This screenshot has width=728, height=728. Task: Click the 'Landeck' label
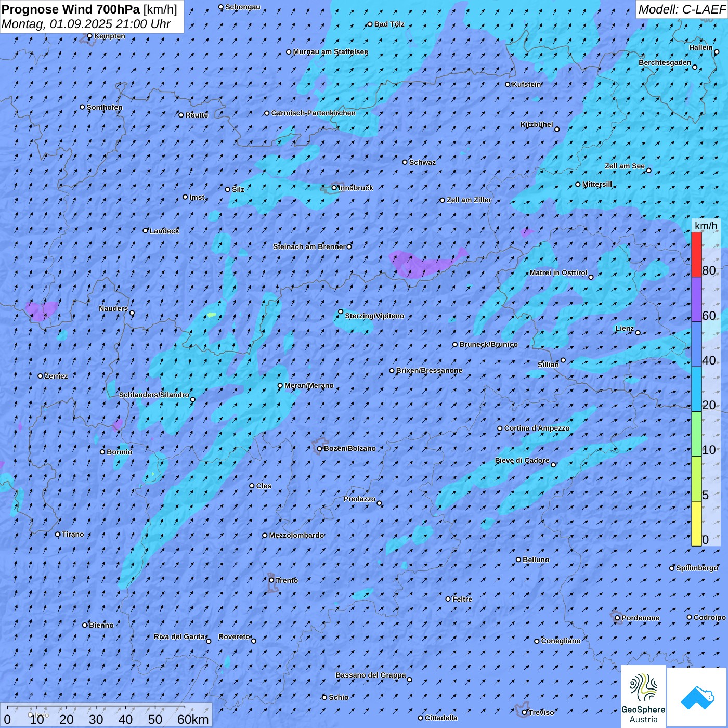point(164,231)
